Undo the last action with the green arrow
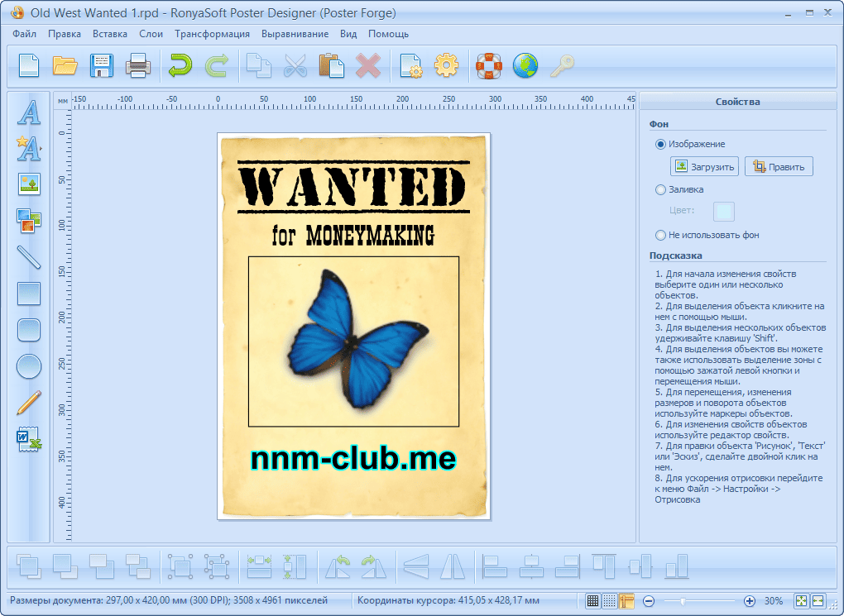This screenshot has height=616, width=844. click(x=180, y=65)
